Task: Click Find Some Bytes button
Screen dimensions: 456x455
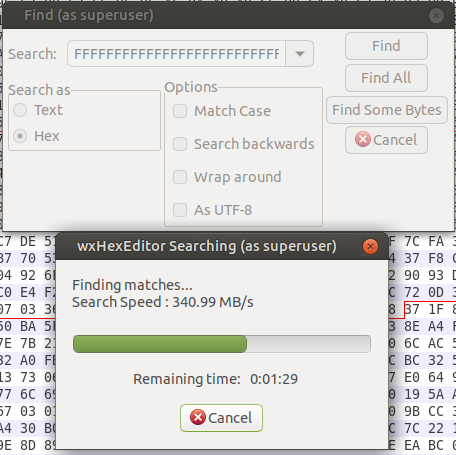Action: (387, 110)
